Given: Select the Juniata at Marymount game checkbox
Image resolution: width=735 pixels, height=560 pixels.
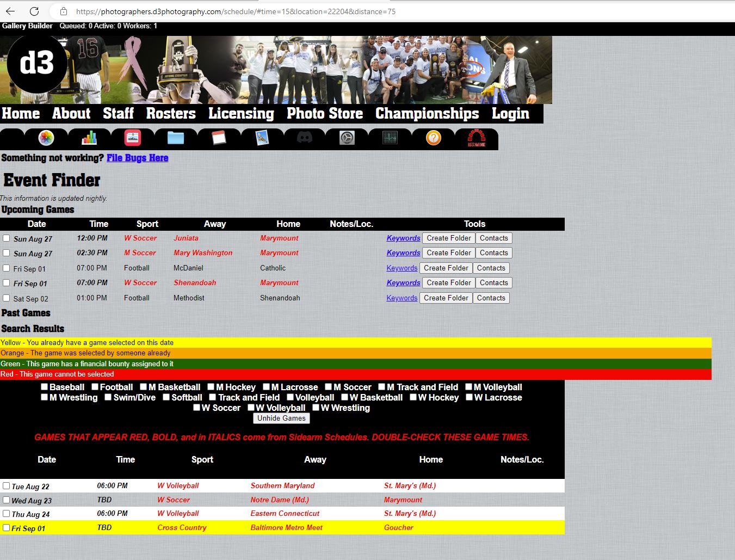Looking at the screenshot, I should [x=7, y=238].
